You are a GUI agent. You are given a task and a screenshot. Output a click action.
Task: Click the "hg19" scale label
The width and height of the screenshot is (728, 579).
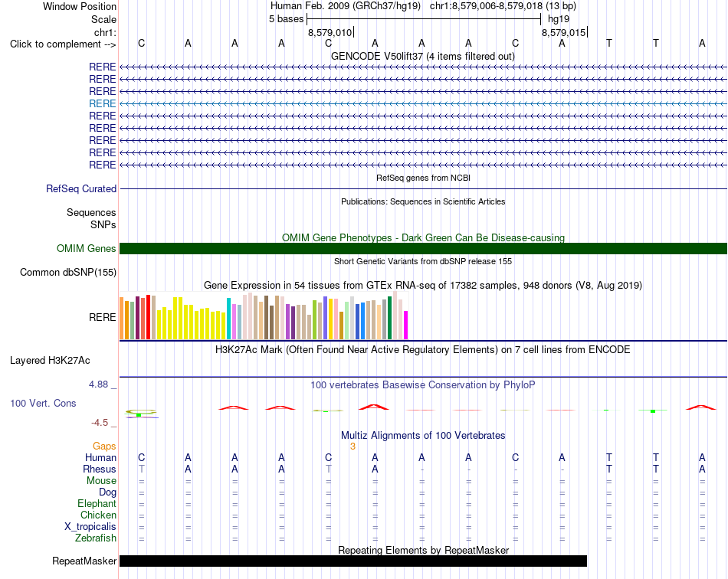(x=559, y=19)
